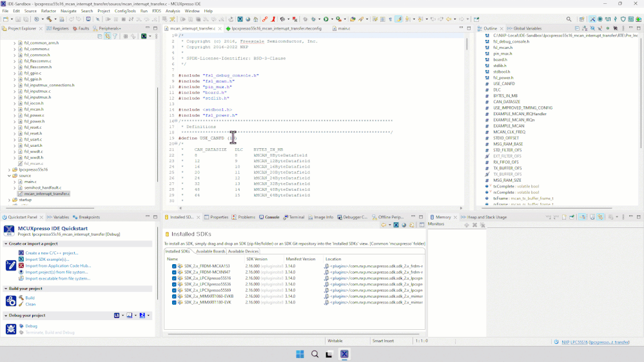Switch to the main.c editor tab
Screen dimensions: 644x362
point(341,28)
